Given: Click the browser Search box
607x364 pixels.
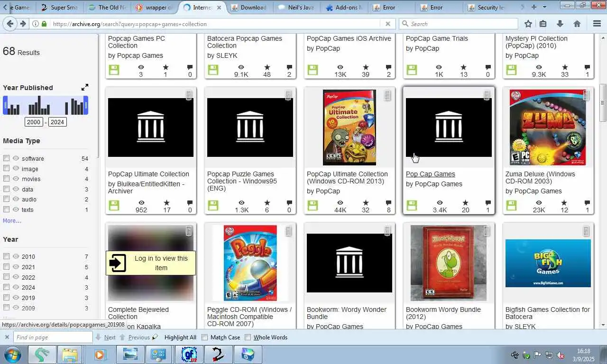Looking at the screenshot, I should pyautogui.click(x=459, y=24).
